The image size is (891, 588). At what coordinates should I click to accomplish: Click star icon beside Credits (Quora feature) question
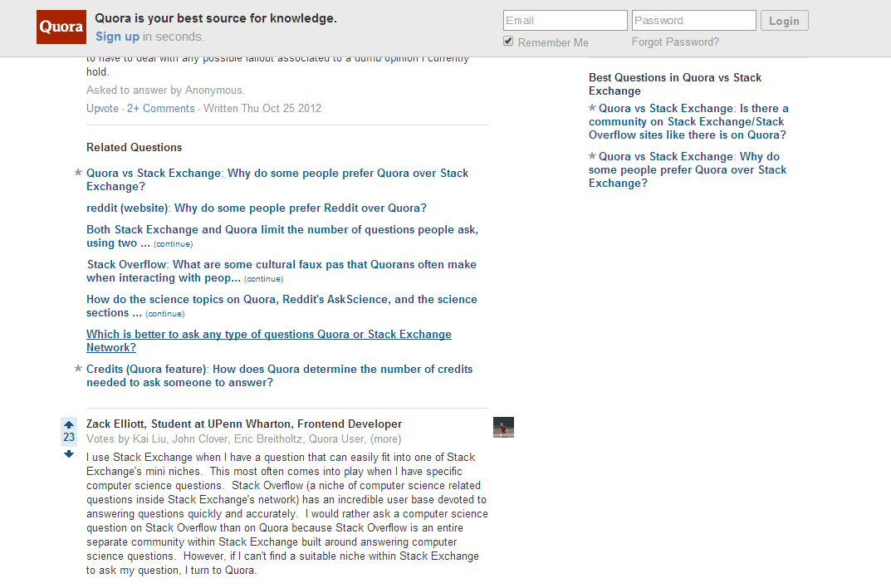pyautogui.click(x=78, y=368)
